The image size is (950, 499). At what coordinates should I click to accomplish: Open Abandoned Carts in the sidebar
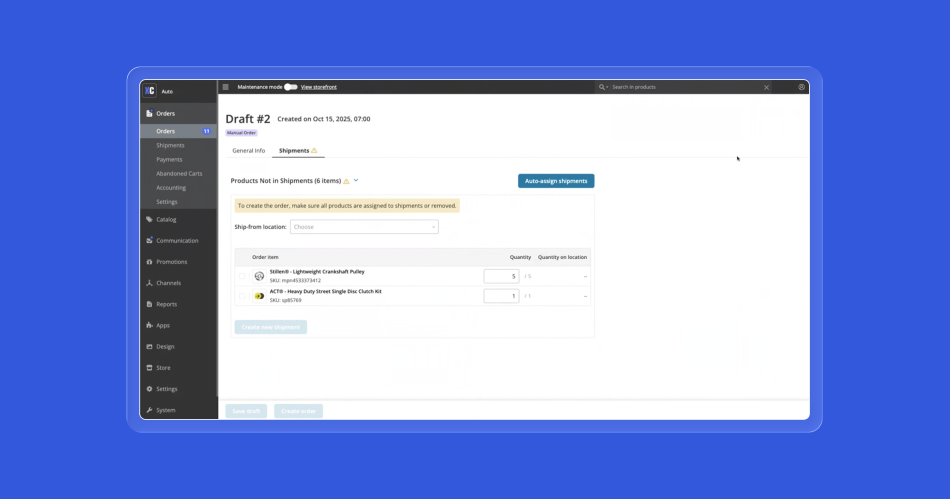(179, 173)
